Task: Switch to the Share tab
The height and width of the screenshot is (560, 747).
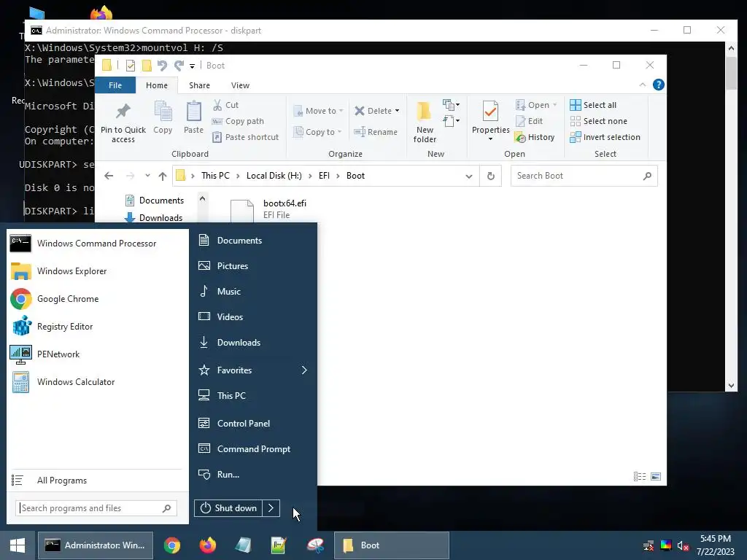Action: [x=199, y=85]
